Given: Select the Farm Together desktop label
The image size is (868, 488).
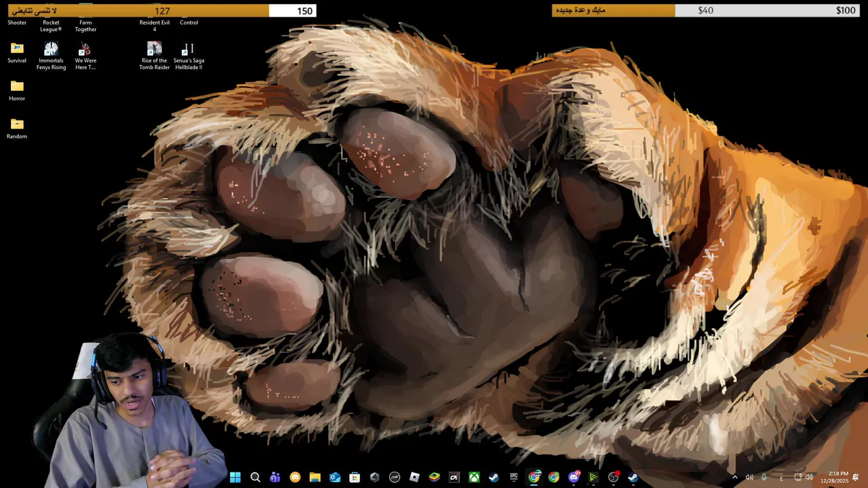Looking at the screenshot, I should 85,26.
